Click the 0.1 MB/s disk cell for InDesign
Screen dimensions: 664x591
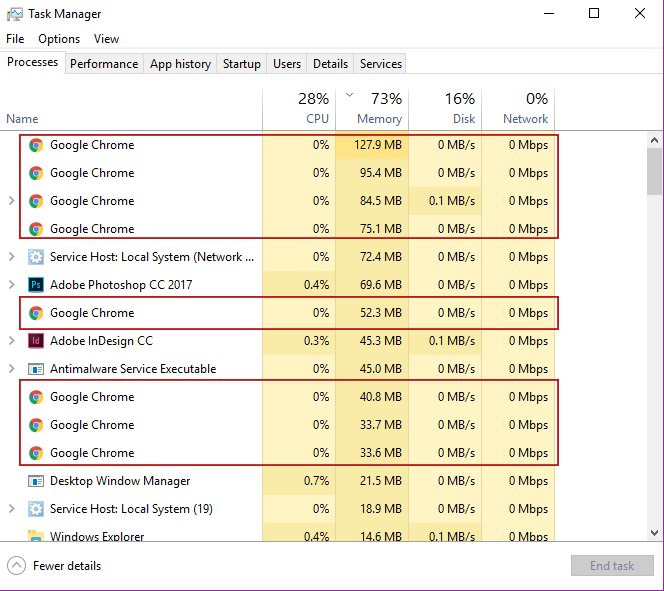[445, 341]
